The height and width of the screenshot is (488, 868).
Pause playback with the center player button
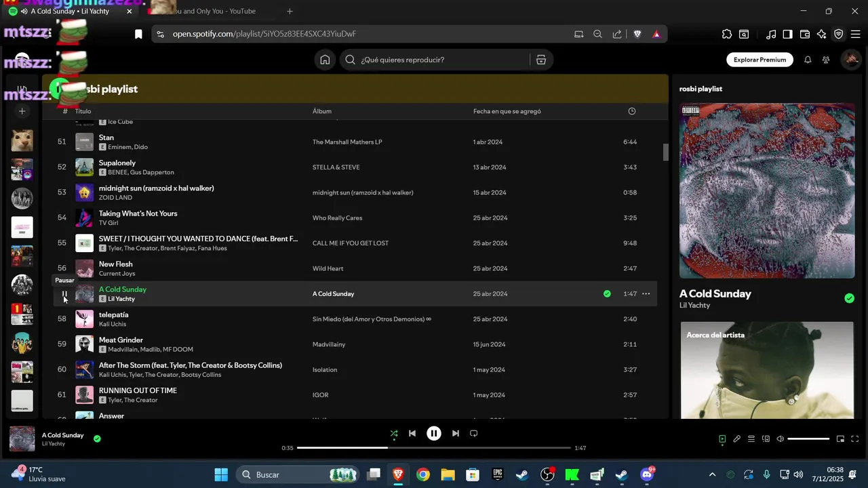pyautogui.click(x=434, y=434)
